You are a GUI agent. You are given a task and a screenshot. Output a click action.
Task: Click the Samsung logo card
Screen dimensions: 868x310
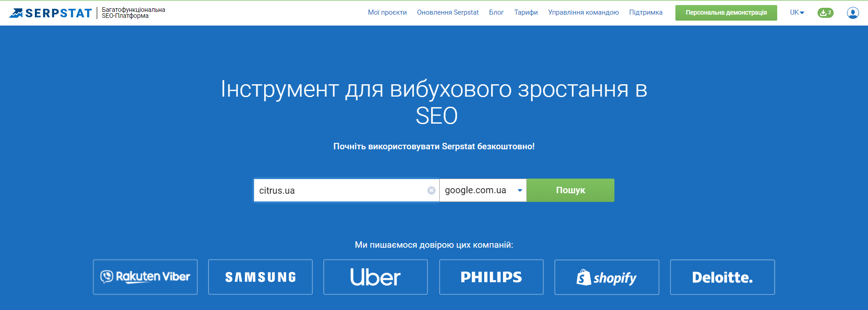pos(260,277)
